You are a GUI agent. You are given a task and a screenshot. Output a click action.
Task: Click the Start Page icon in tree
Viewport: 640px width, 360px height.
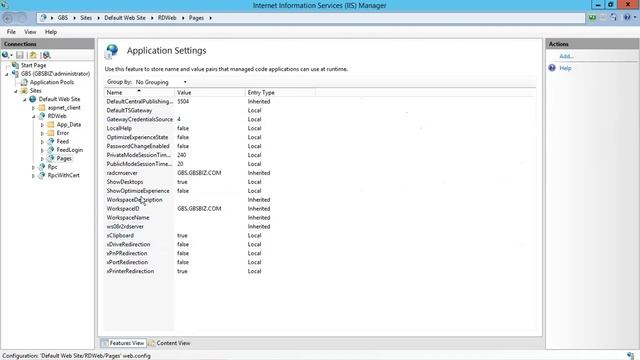(x=15, y=65)
